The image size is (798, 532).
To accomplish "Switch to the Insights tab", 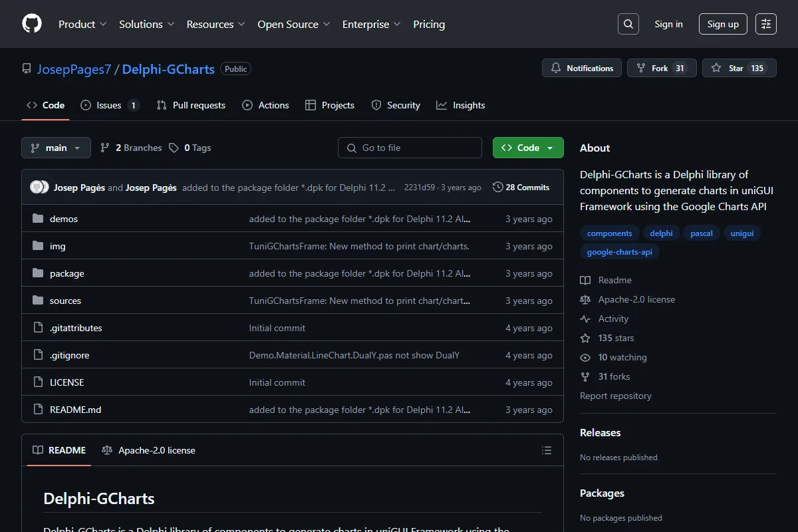I will (461, 105).
